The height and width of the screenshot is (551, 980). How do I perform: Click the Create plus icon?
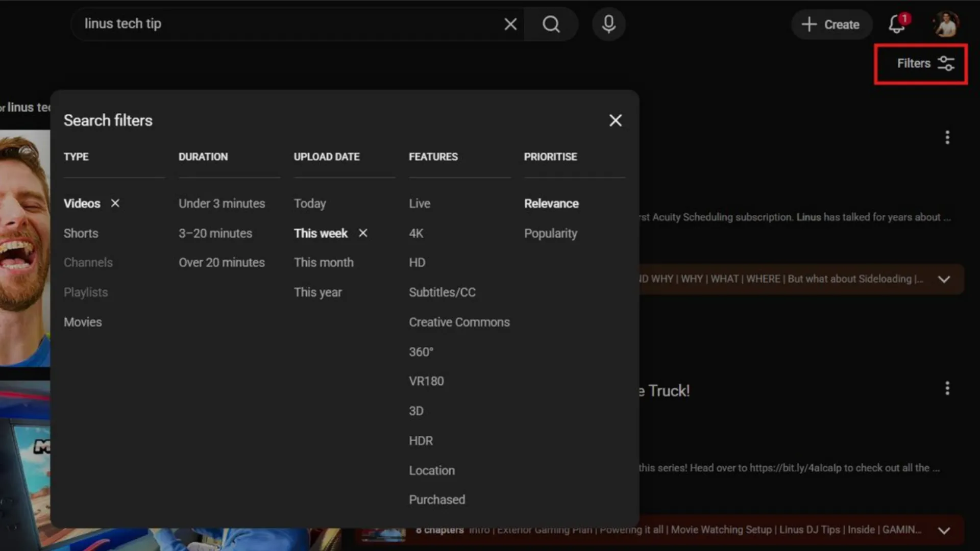point(809,24)
